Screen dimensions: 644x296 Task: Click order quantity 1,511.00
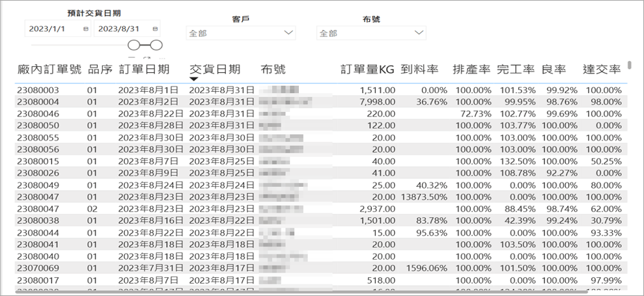[x=378, y=90]
